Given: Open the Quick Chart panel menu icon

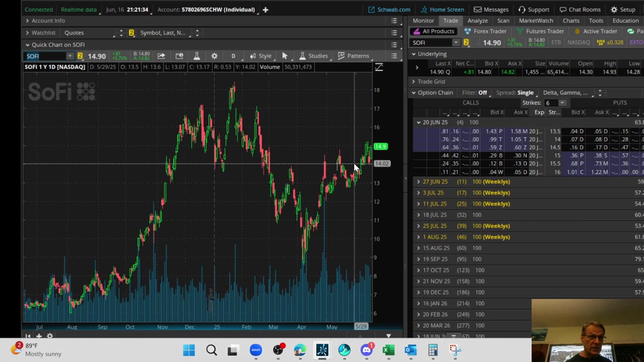Looking at the screenshot, I should 394,45.
